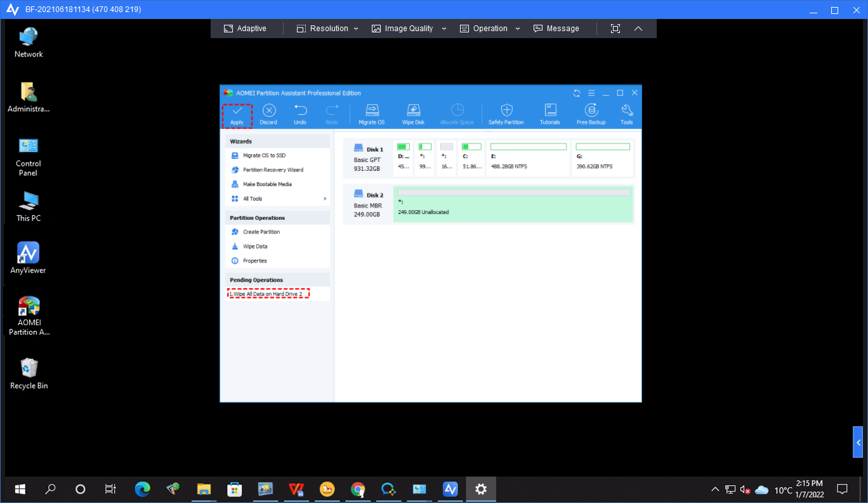
Task: Collapse the AnyViewer toolbar with up chevron
Action: [638, 29]
